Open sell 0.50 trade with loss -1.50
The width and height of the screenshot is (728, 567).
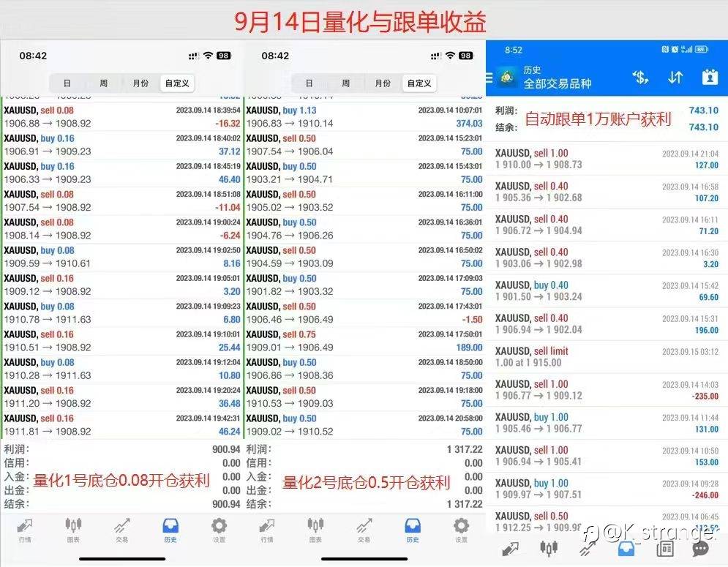pos(364,313)
